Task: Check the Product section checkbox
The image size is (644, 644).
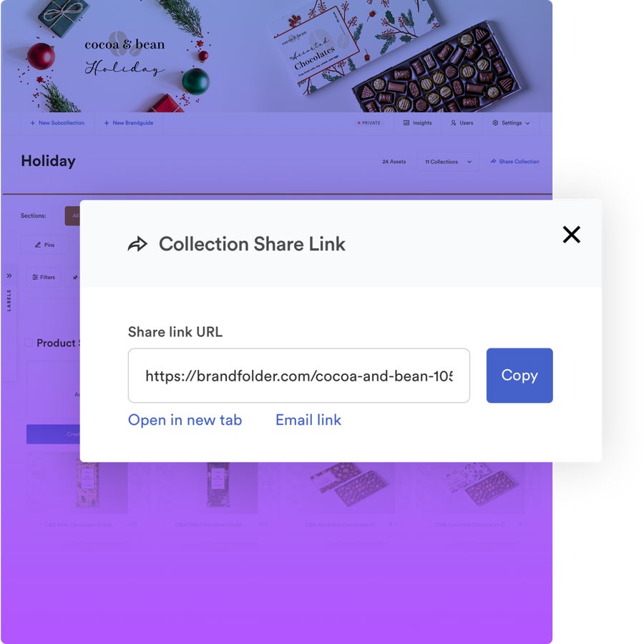Action: pyautogui.click(x=29, y=343)
